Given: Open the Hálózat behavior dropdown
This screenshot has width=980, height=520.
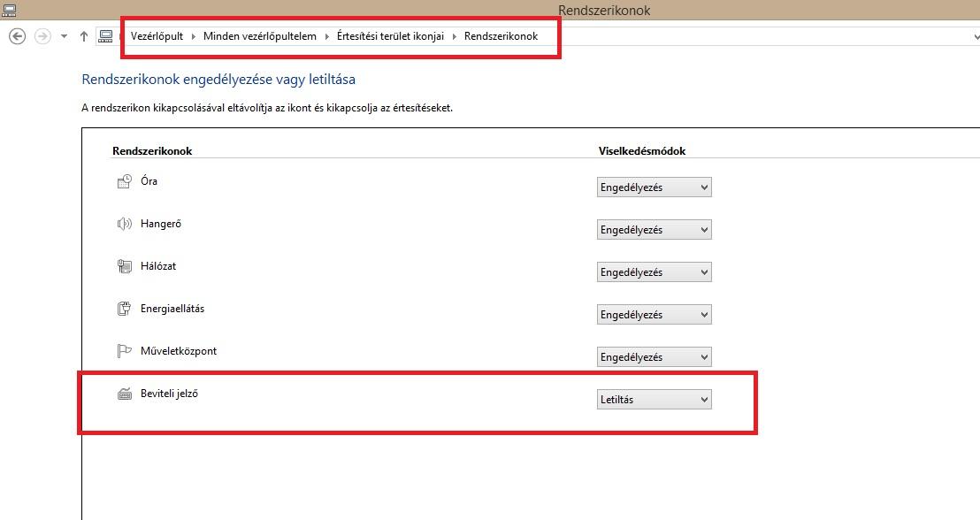Looking at the screenshot, I should pyautogui.click(x=655, y=271).
